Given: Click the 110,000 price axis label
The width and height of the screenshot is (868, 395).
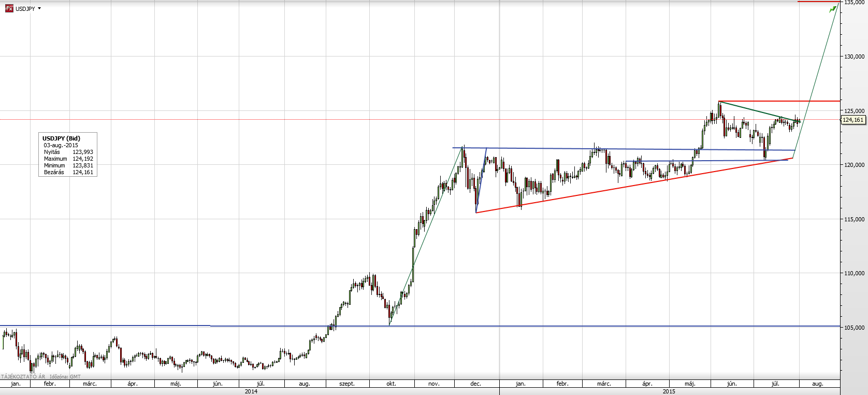Looking at the screenshot, I should click(855, 273).
